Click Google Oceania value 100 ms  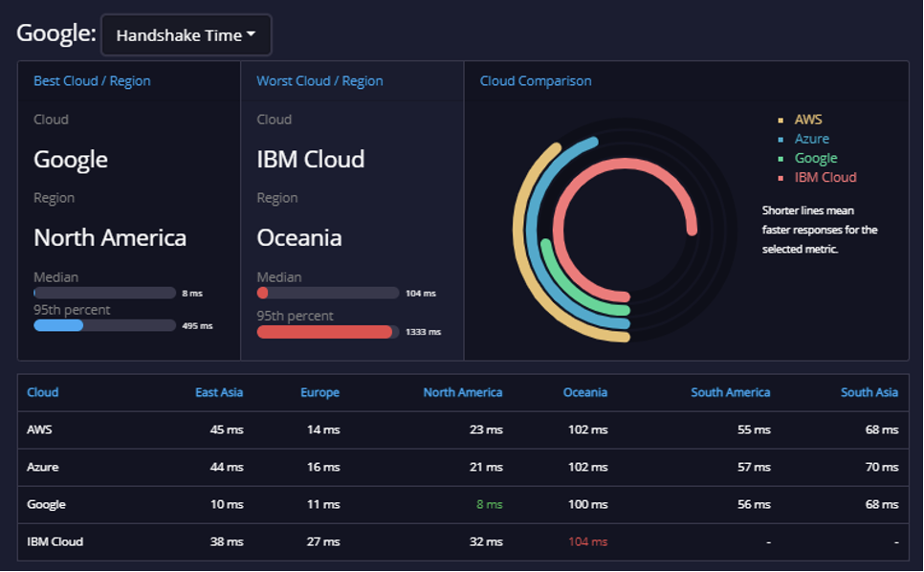(x=587, y=505)
